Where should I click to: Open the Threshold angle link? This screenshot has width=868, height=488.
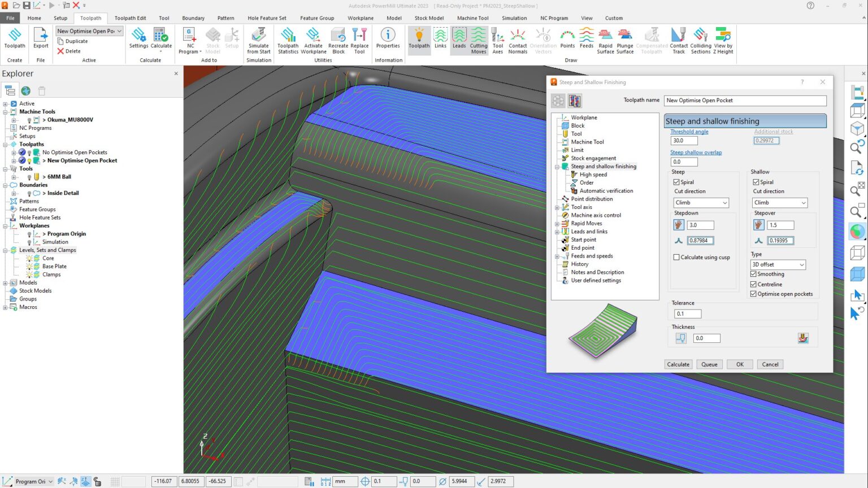pos(688,131)
